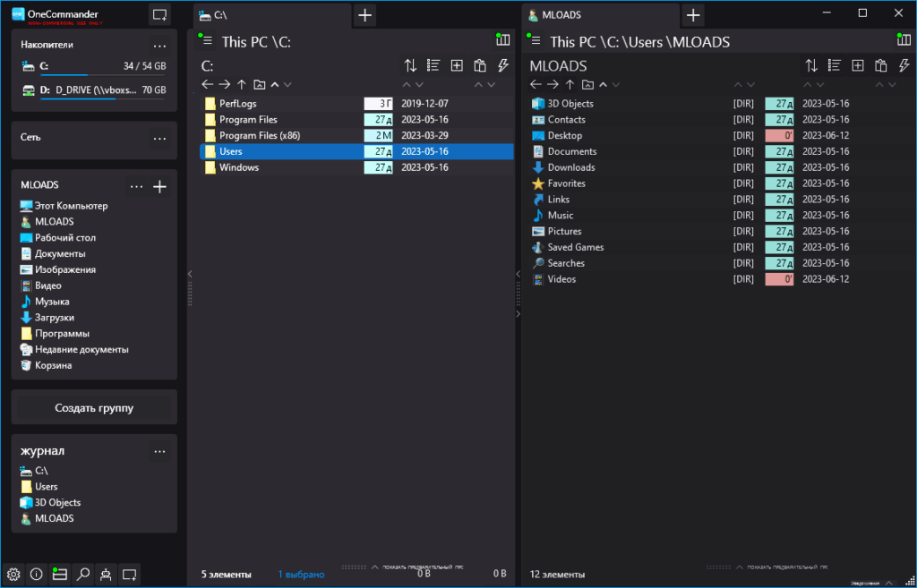Go forward in the C: pane

click(225, 85)
